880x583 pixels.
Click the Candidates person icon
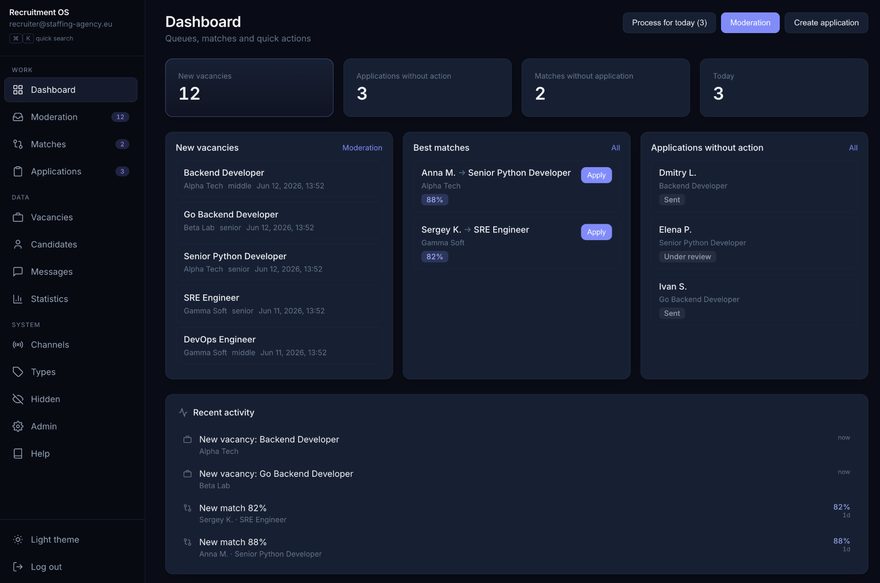click(x=18, y=245)
